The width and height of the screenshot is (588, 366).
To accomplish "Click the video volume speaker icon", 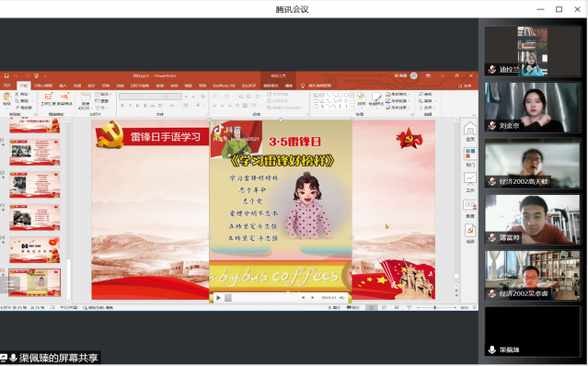I will click(342, 298).
